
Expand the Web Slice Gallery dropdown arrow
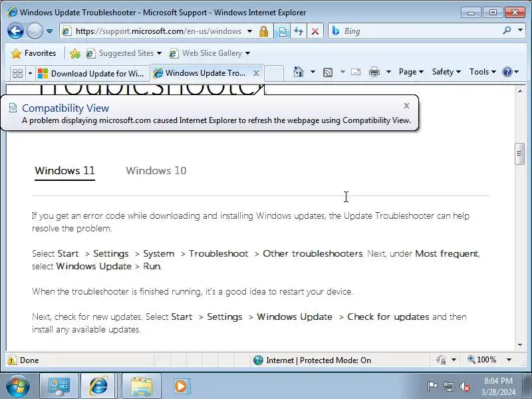(x=247, y=53)
